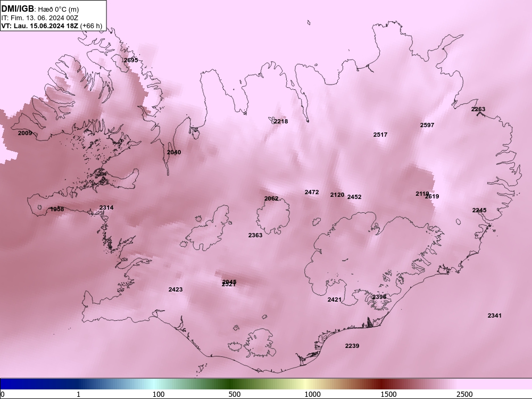Viewport: 532px width, 399px height.
Task: Select the 2619 height value
Action: (x=433, y=196)
